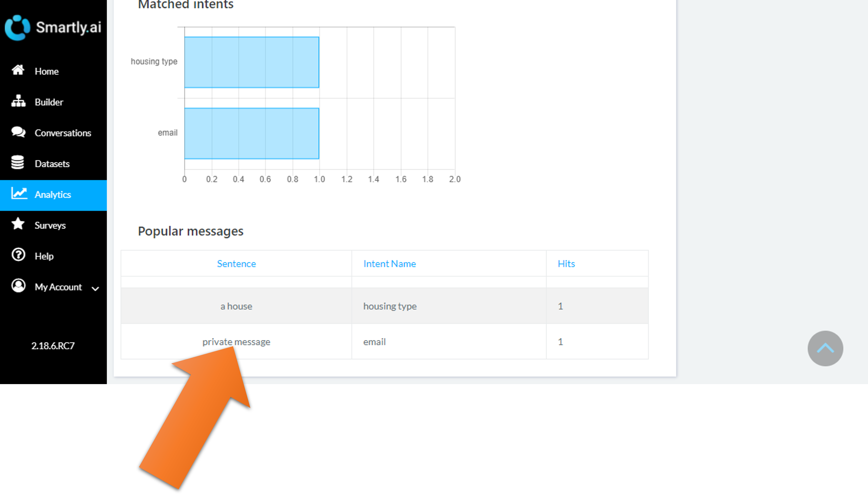Viewport: 868px width, 495px height.
Task: Expand the My Account chevron
Action: (x=95, y=289)
